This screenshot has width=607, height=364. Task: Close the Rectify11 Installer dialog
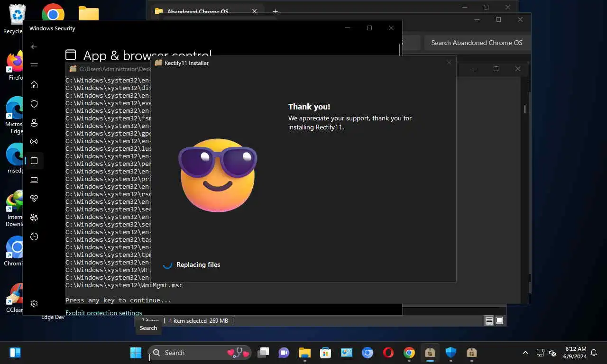pyautogui.click(x=449, y=63)
